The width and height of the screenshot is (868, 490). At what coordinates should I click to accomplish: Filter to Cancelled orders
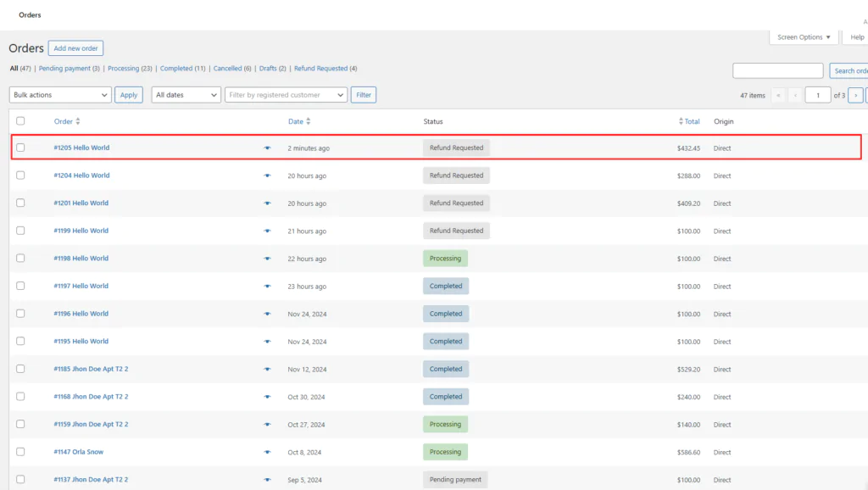pos(227,68)
